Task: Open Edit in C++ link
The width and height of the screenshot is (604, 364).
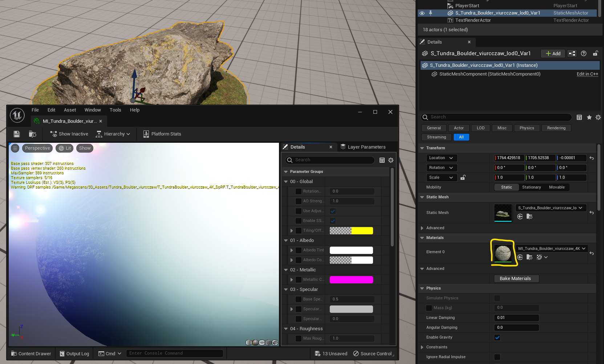Action: tap(587, 74)
